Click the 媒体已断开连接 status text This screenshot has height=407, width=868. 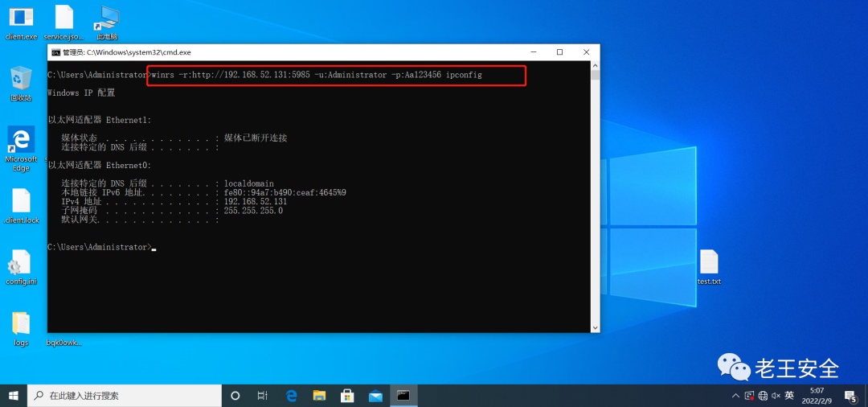point(256,138)
